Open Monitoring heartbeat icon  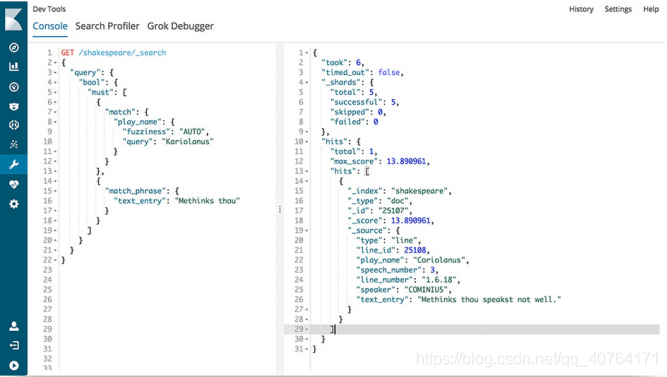pos(14,184)
